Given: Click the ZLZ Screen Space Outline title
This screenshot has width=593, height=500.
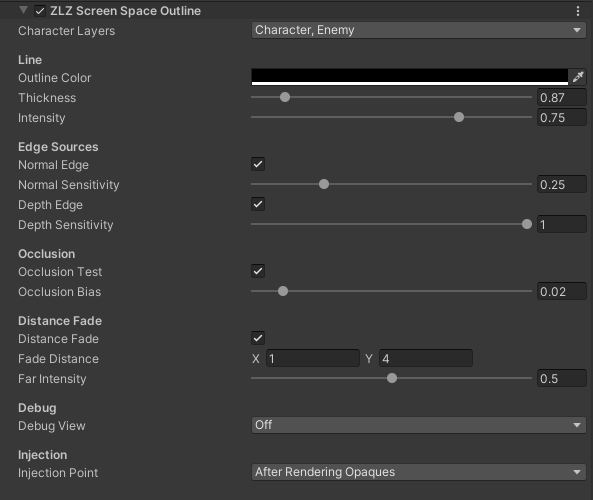Looking at the screenshot, I should pos(126,11).
